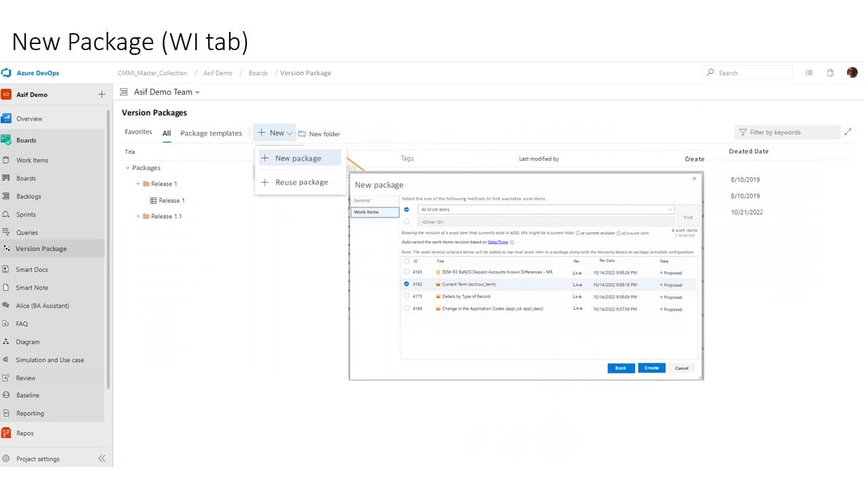Viewport: 868px width, 488px height.
Task: Click the Create button in the dialog
Action: tap(651, 368)
